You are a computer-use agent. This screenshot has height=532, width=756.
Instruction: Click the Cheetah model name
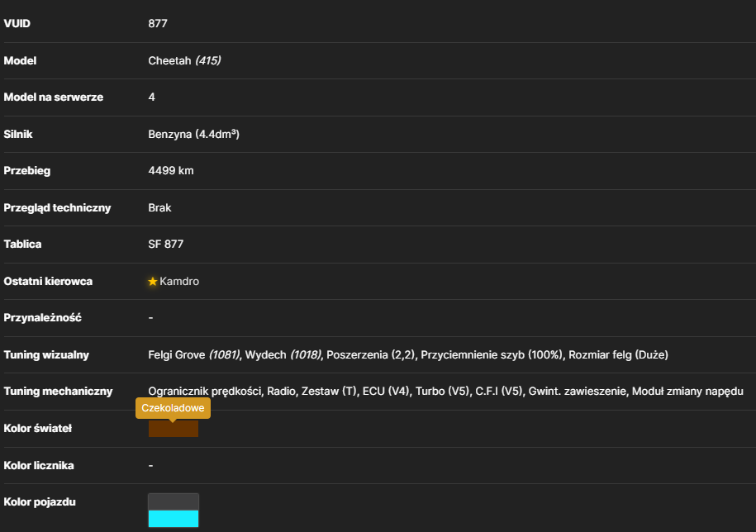pyautogui.click(x=169, y=61)
